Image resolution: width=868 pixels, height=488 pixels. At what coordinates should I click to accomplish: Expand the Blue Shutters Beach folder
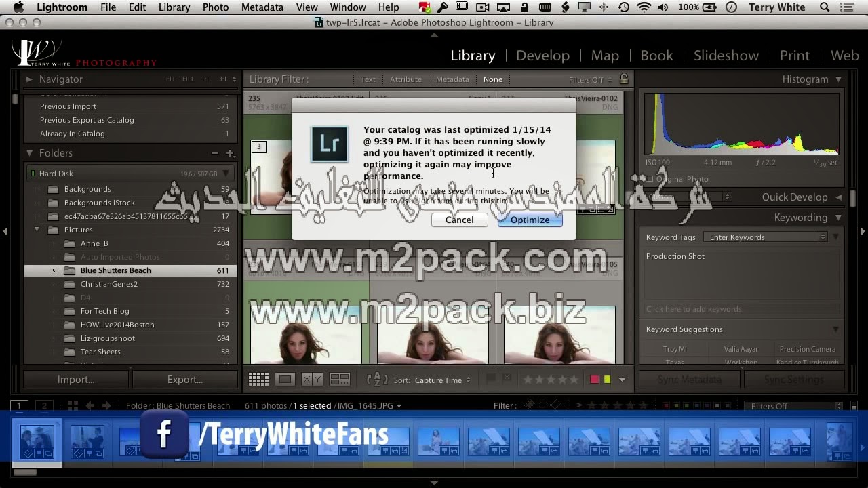coord(54,270)
